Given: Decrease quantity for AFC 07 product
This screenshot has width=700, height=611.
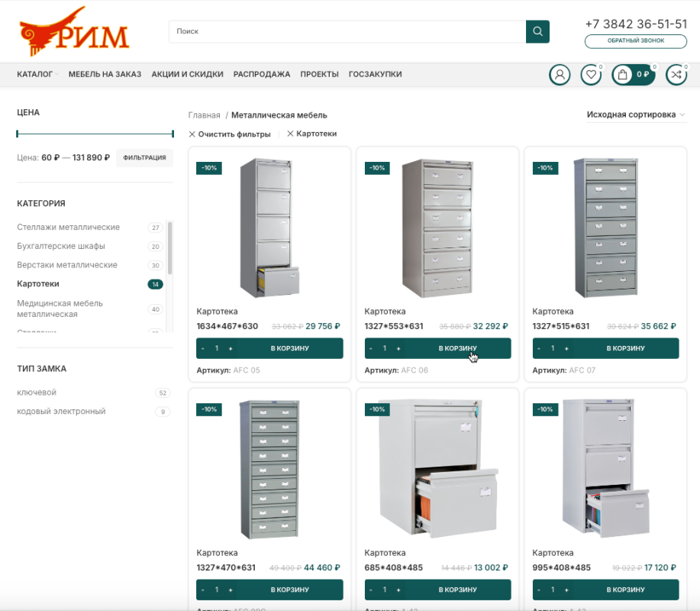Looking at the screenshot, I should pos(539,348).
